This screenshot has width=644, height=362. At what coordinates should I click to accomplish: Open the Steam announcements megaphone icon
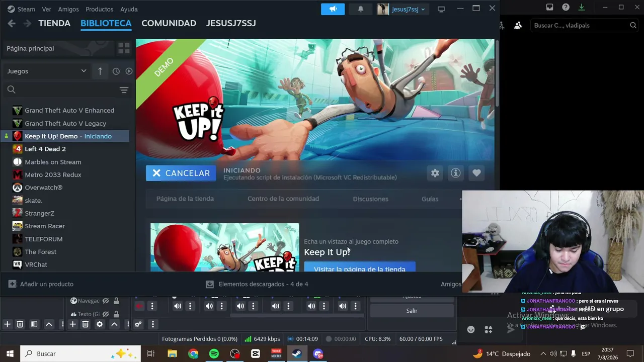(333, 9)
